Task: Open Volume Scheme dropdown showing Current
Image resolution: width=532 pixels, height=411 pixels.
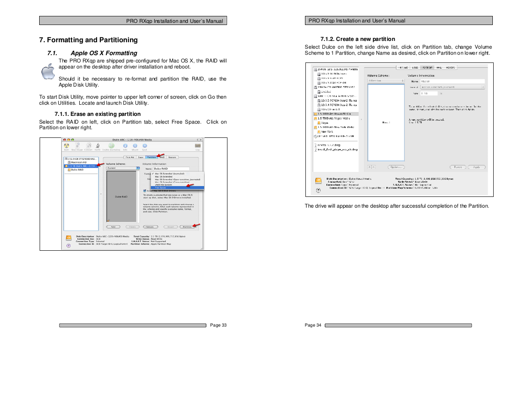Action: (123, 168)
